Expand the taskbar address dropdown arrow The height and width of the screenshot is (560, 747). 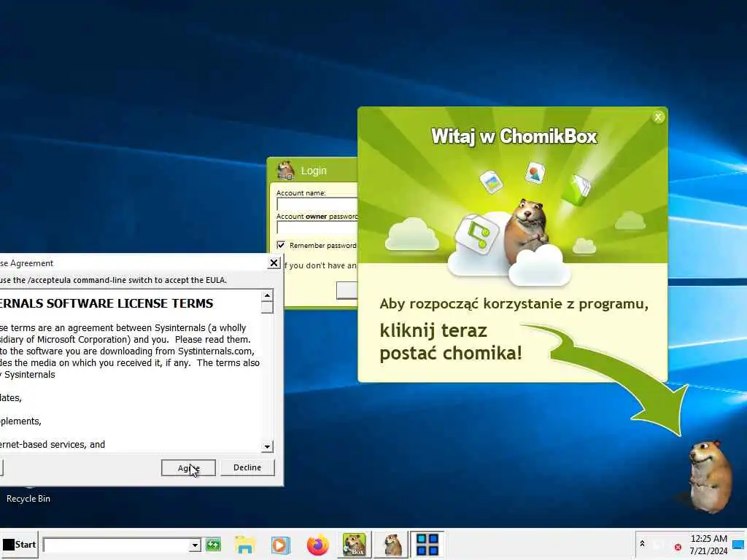click(195, 545)
